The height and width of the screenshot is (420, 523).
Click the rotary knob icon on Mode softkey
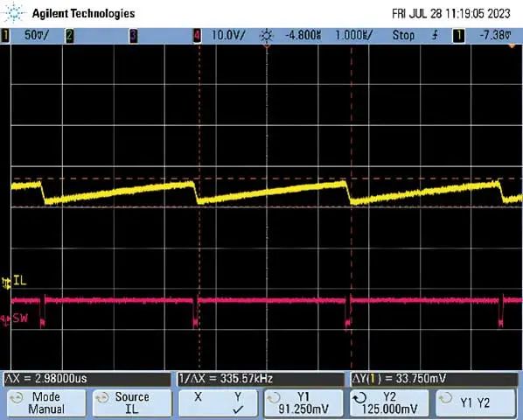point(16,397)
